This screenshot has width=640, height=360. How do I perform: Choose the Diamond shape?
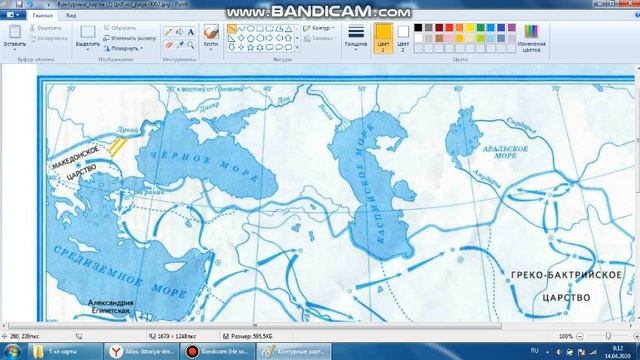tap(241, 38)
